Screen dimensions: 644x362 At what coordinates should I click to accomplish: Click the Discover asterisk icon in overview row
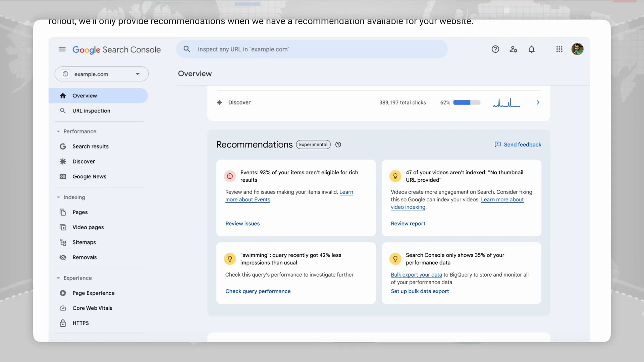(219, 103)
